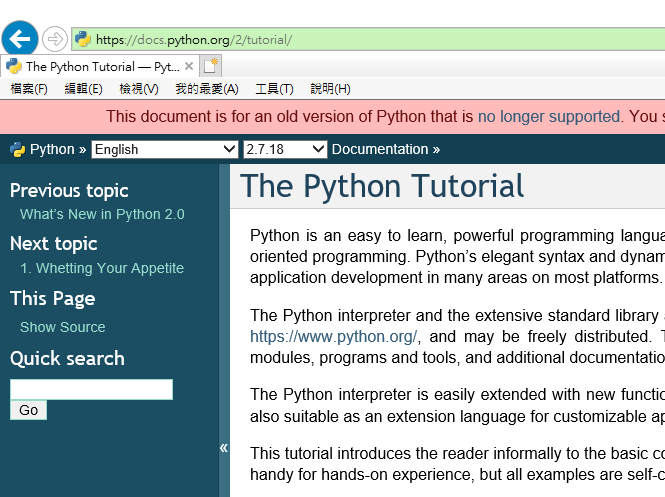Go to 1. Whetting Your Appetite

pyautogui.click(x=102, y=268)
